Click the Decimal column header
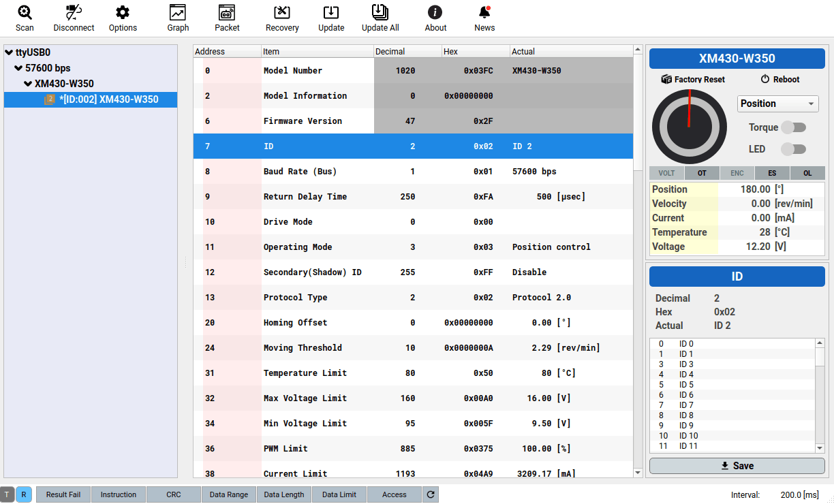The image size is (834, 504). (x=407, y=51)
